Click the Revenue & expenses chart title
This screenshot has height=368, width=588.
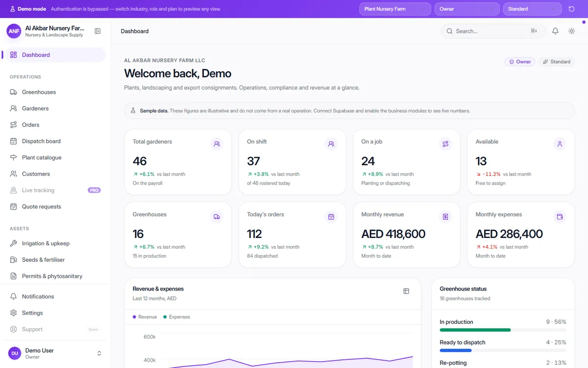pyautogui.click(x=158, y=289)
